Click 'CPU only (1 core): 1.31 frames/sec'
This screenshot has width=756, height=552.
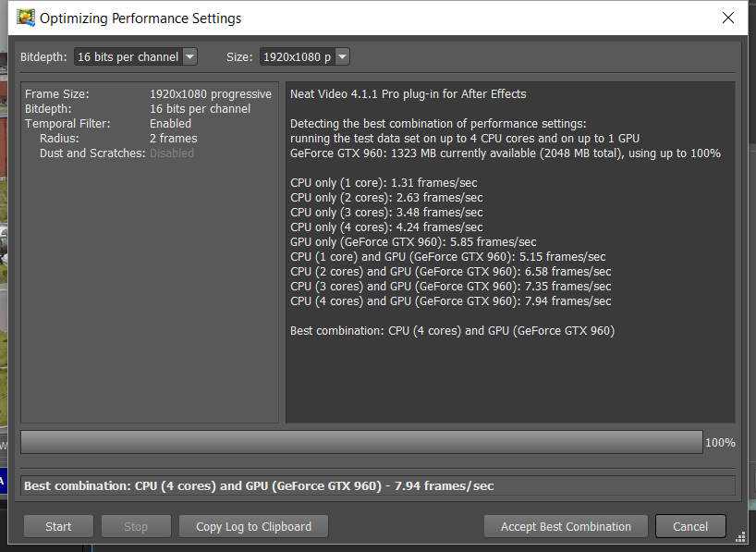click(x=384, y=183)
